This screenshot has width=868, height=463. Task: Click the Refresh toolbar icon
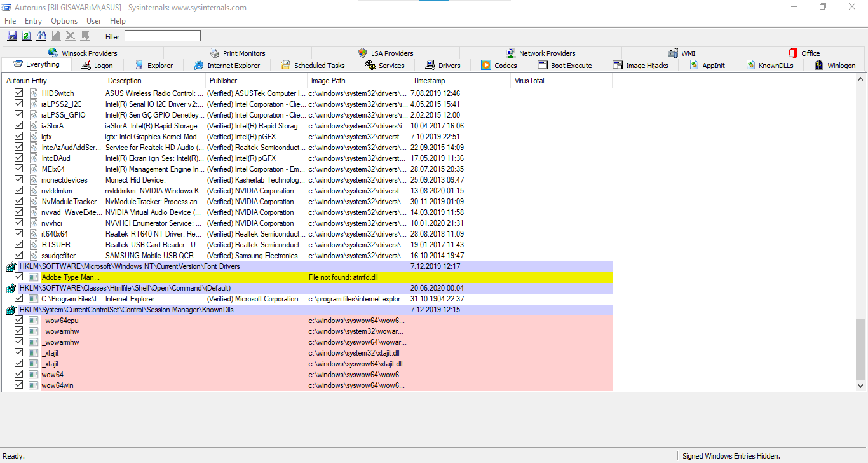point(27,36)
